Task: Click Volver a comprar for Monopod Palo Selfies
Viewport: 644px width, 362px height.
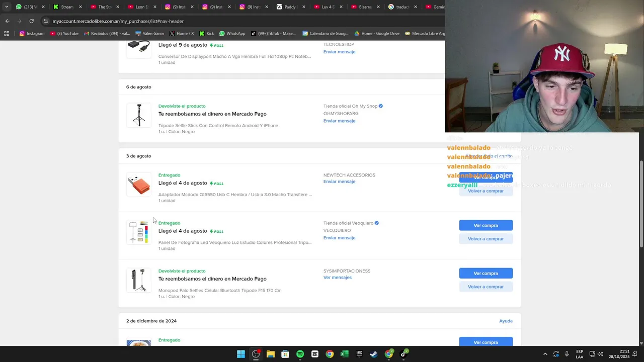Action: point(486,287)
